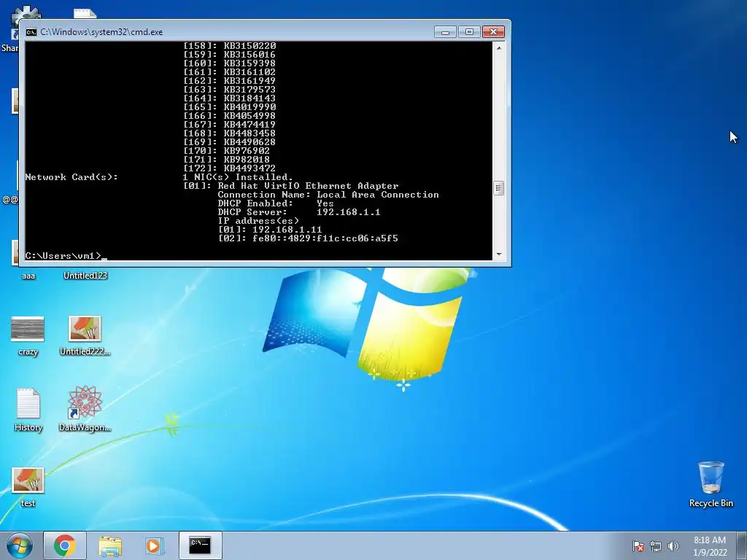Maximize the cmd.exe window
Screen dimensions: 747x560
coord(469,32)
